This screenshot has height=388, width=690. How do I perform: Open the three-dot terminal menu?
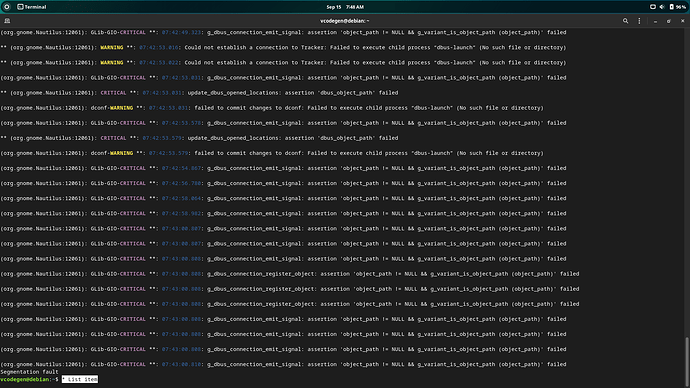pyautogui.click(x=639, y=21)
